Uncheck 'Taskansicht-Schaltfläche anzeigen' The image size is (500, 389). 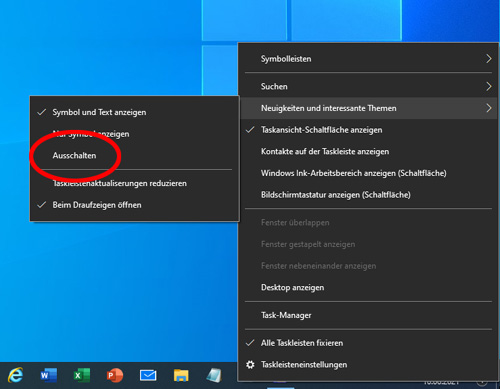coord(368,130)
